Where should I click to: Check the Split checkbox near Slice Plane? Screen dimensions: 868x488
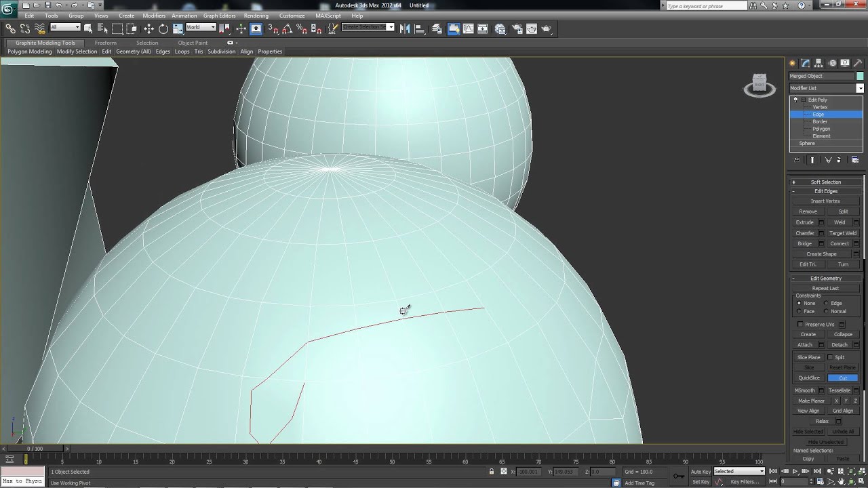[x=831, y=357]
